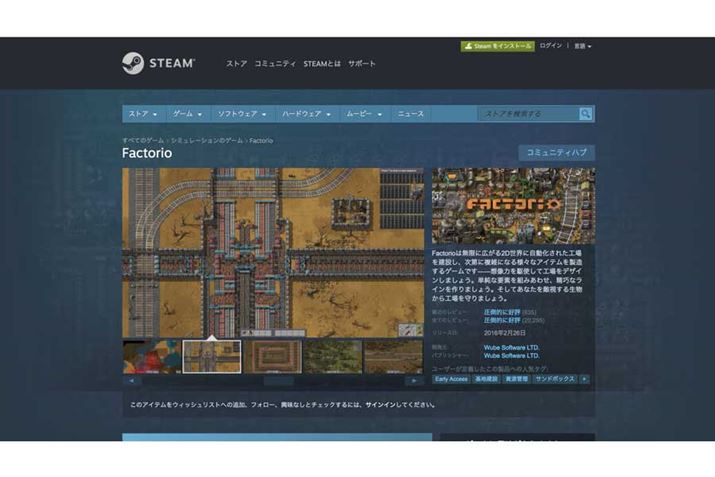Image resolution: width=715 pixels, height=477 pixels.
Task: Expand the ゲーム dropdown menu
Action: click(x=187, y=114)
